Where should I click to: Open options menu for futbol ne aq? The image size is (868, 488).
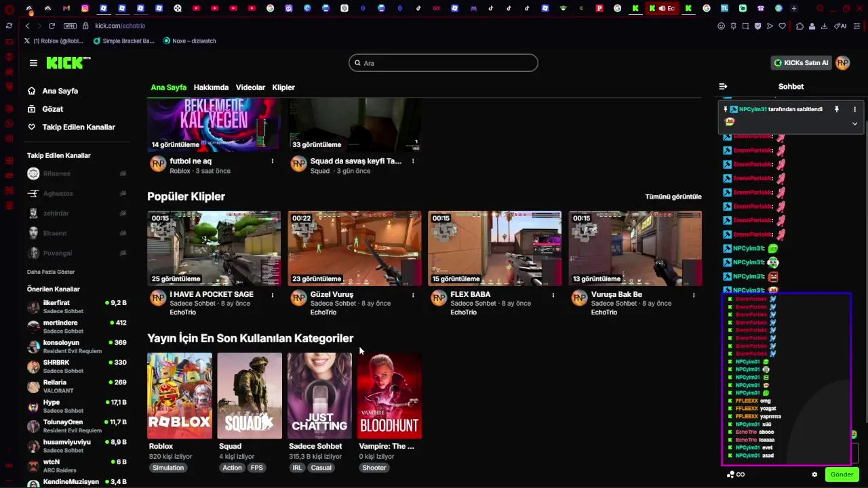coord(273,161)
